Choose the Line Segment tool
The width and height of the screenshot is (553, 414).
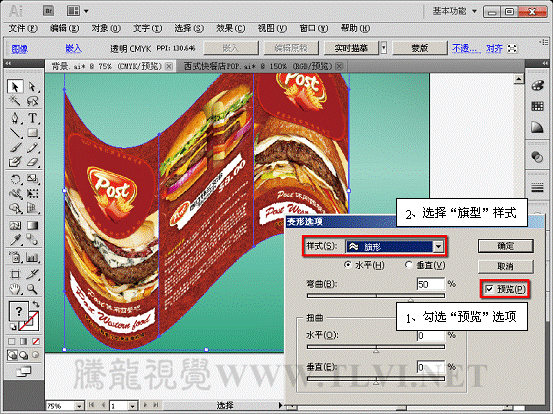point(15,133)
